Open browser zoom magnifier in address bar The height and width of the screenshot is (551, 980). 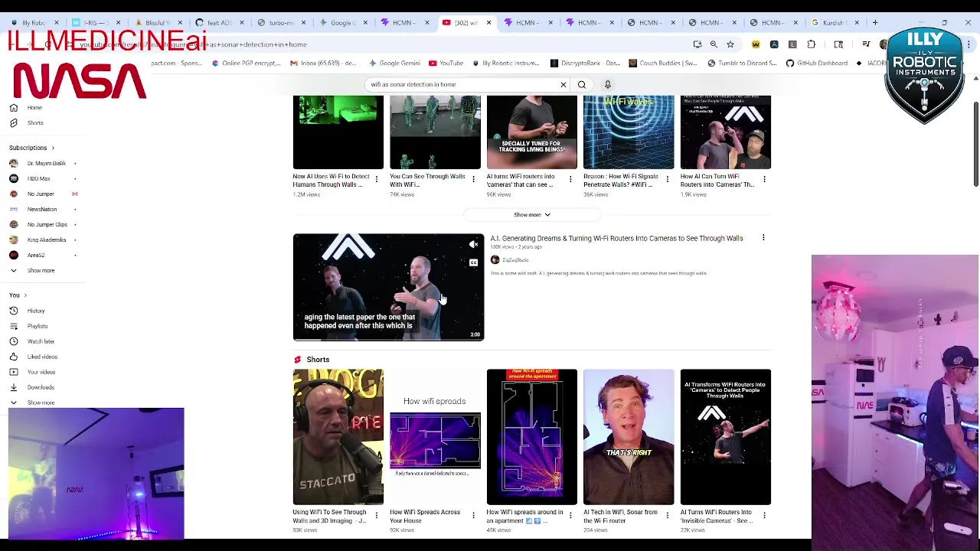714,44
